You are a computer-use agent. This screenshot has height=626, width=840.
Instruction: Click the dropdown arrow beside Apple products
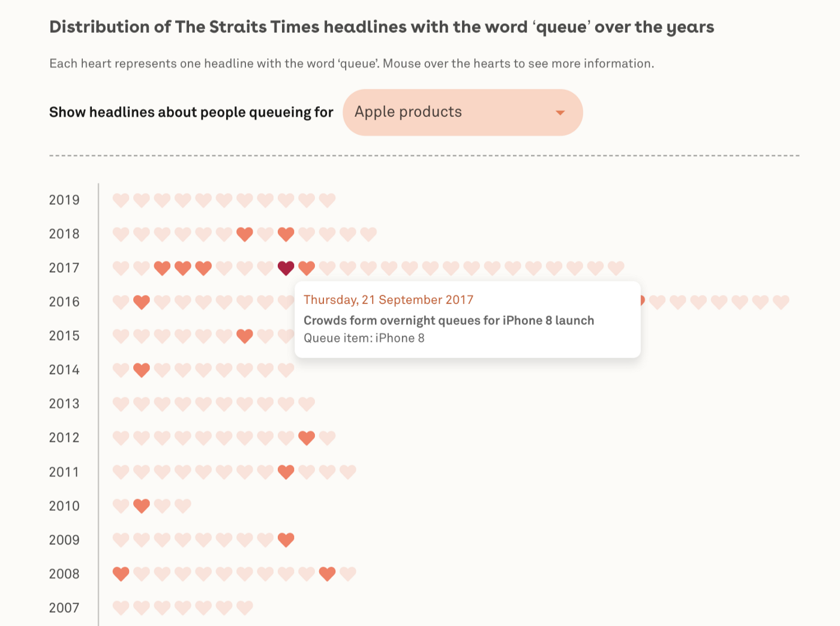560,113
